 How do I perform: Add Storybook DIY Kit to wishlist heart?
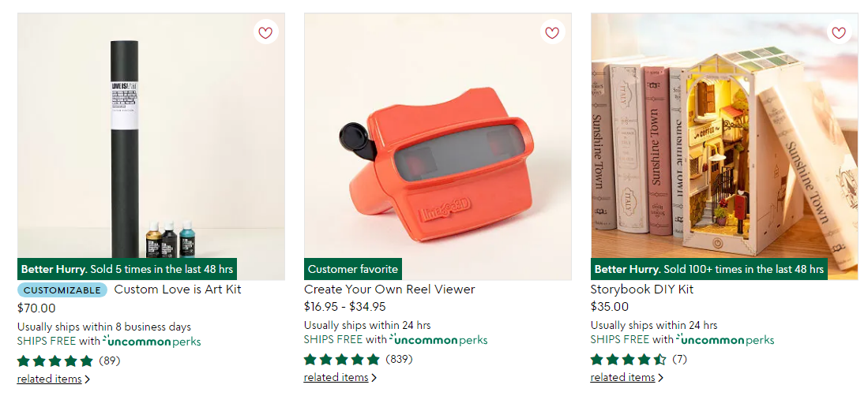tap(840, 32)
